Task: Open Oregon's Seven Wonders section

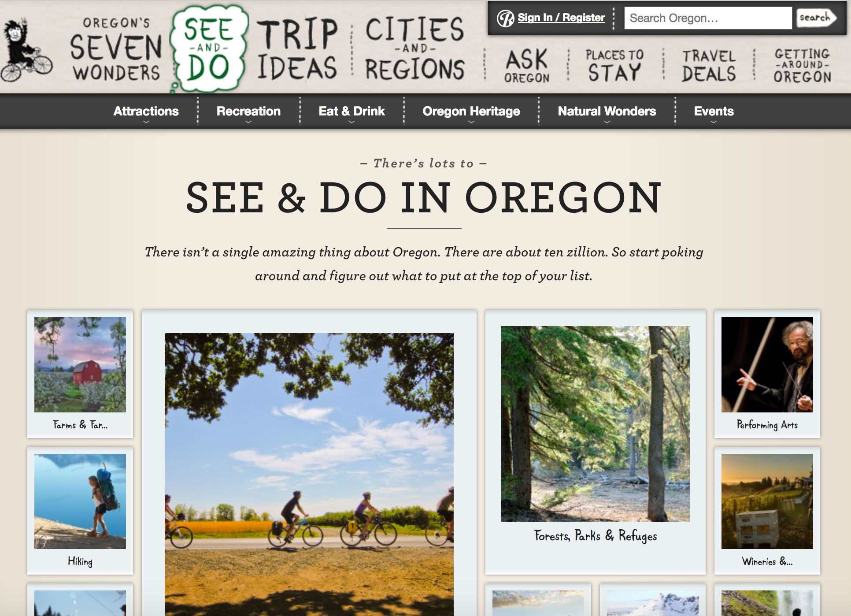Action: (x=116, y=49)
